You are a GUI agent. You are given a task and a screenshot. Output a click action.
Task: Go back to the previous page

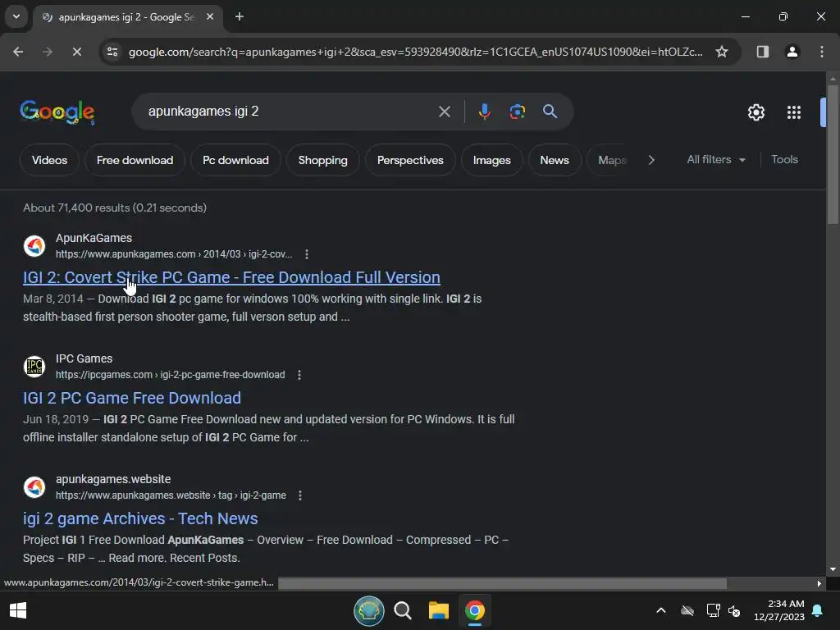click(x=18, y=52)
